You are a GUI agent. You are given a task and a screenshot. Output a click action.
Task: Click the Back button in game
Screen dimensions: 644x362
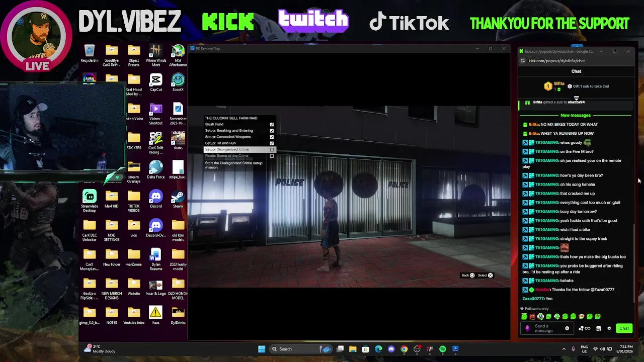pos(468,276)
